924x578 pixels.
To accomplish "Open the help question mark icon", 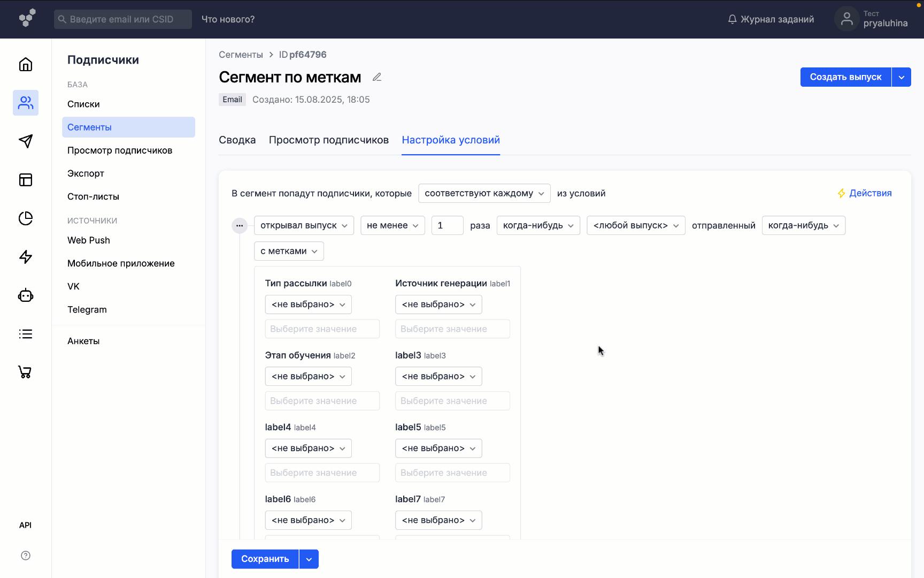I will 26,556.
